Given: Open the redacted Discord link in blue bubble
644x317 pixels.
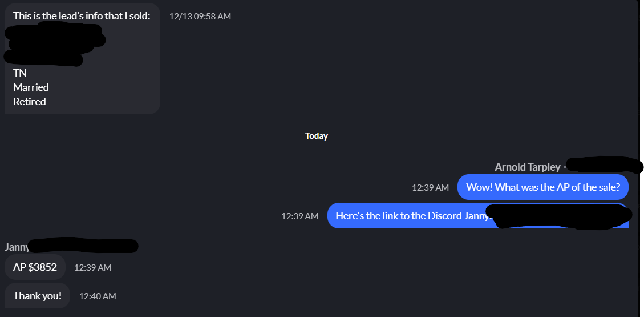Looking at the screenshot, I should 562,217.
